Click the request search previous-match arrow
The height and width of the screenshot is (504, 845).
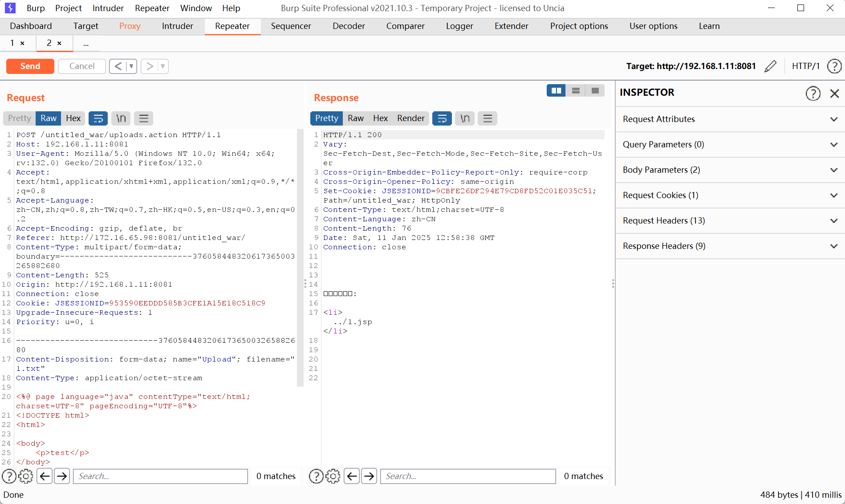pos(45,476)
